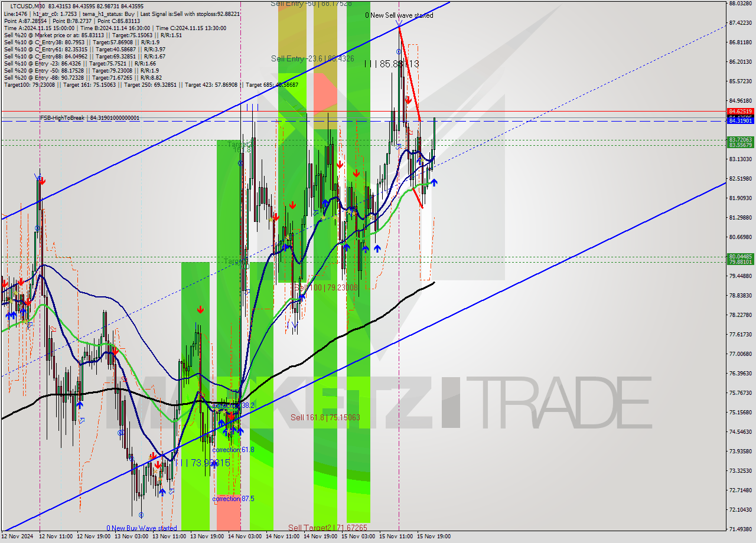Screen dimensions: 756x543
Task: Click the '13 Nov 11:00' time axis label
Action: point(170,537)
